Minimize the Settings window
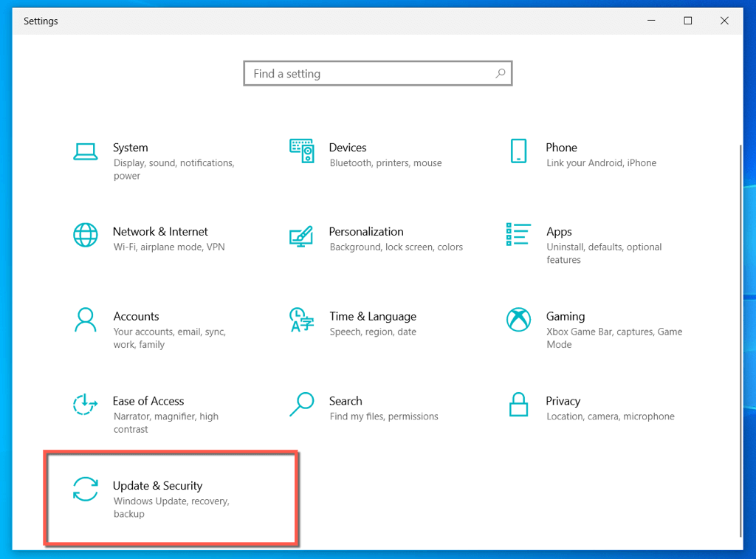Image resolution: width=756 pixels, height=559 pixels. click(x=651, y=21)
